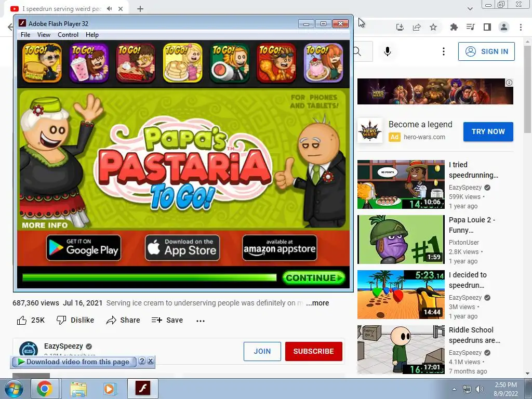Click the available at amazon appstore badge
The width and height of the screenshot is (532, 399).
(280, 248)
